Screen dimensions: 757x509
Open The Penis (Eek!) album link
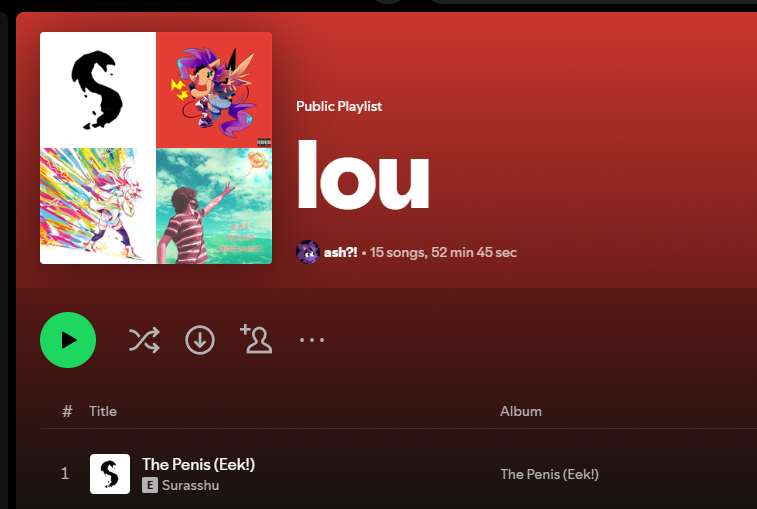[x=549, y=474]
